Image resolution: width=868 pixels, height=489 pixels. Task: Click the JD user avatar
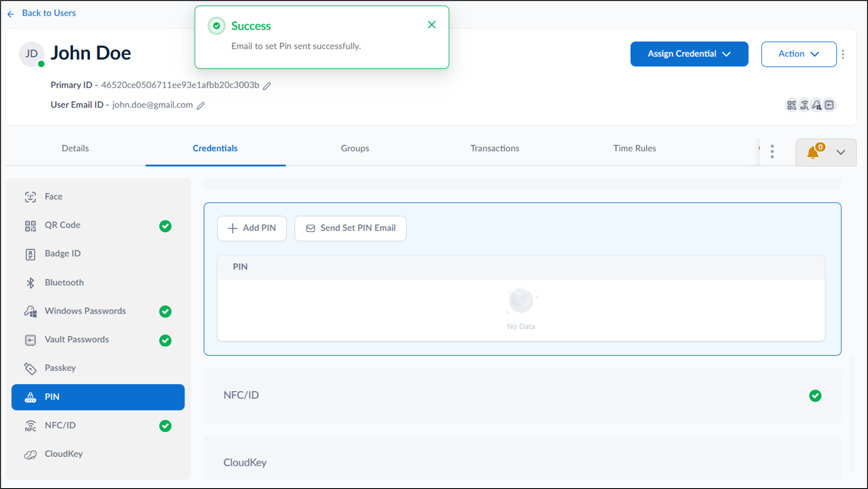[31, 54]
